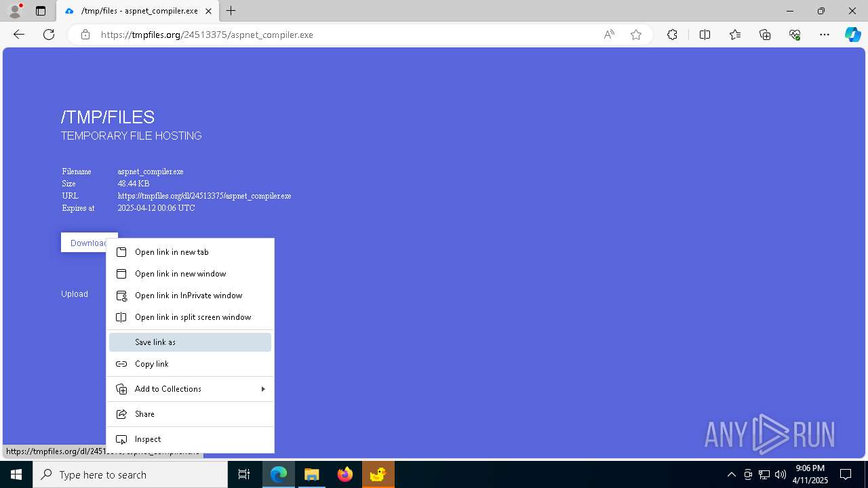Viewport: 868px width, 488px height.
Task: Open Microsoft Edge from the taskbar
Action: click(x=279, y=474)
